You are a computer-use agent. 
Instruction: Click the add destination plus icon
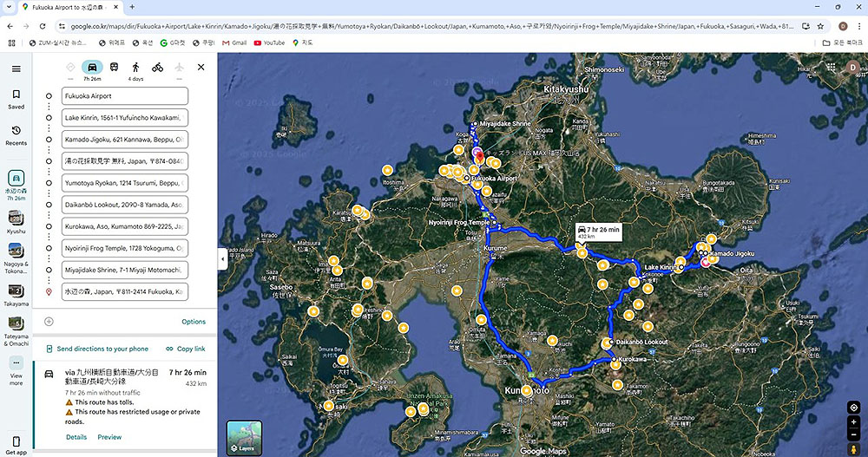[49, 322]
